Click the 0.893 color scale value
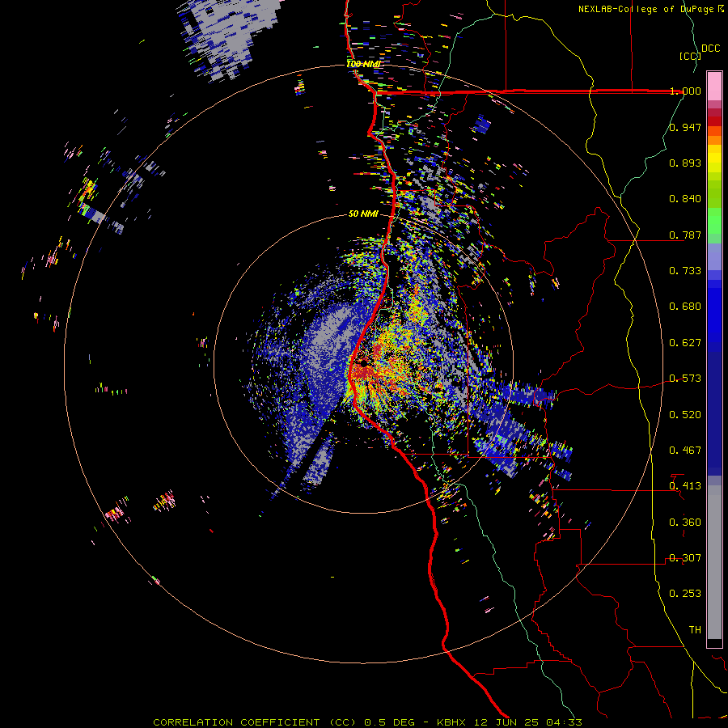 pos(685,163)
